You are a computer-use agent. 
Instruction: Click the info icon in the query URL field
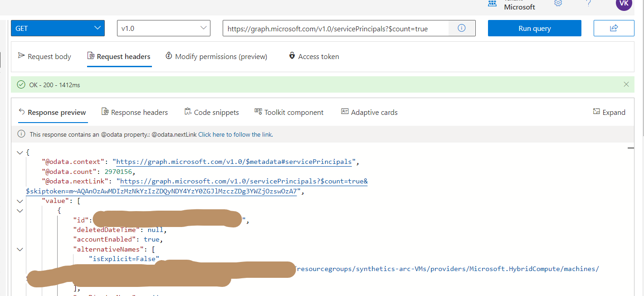pyautogui.click(x=462, y=28)
